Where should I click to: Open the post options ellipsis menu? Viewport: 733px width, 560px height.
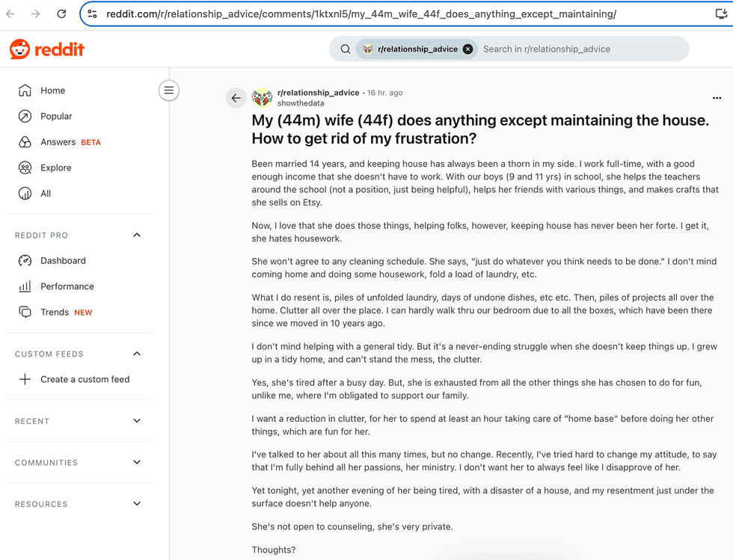pyautogui.click(x=717, y=98)
